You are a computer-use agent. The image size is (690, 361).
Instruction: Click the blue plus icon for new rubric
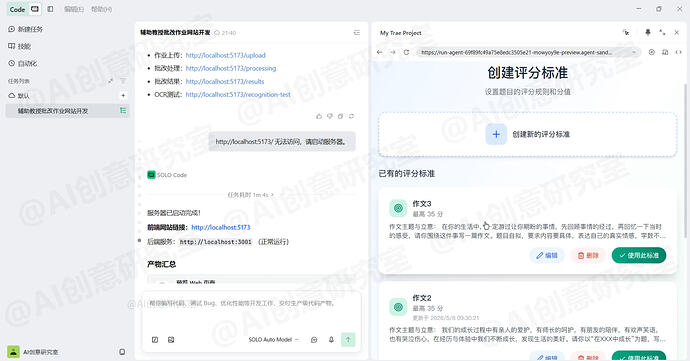496,134
